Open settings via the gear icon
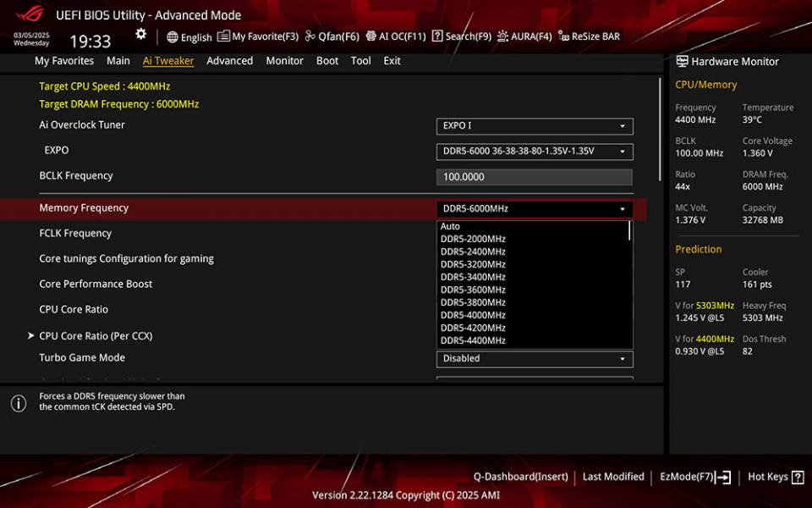 tap(141, 34)
